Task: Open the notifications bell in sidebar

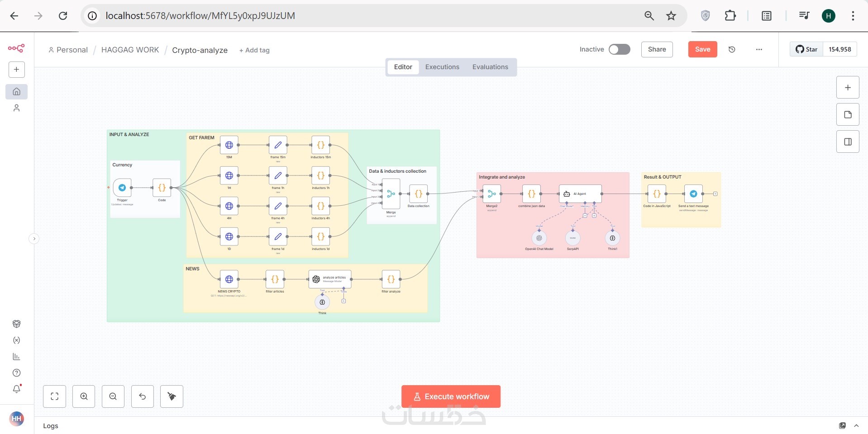Action: click(17, 389)
